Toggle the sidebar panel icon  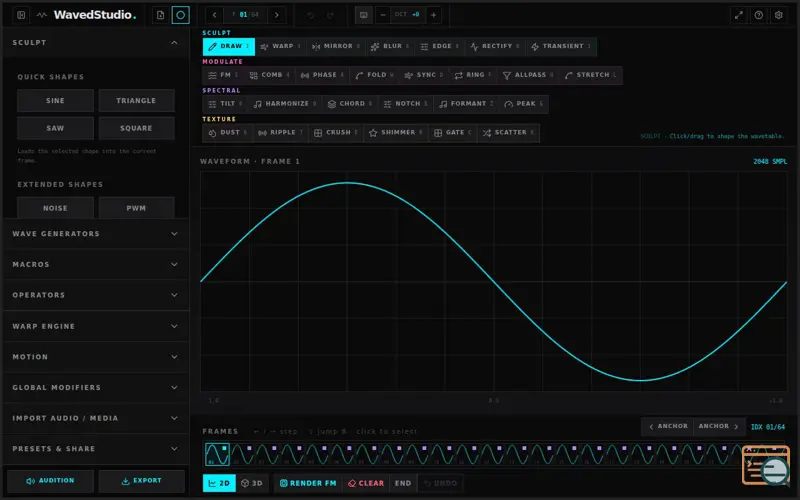(x=21, y=15)
